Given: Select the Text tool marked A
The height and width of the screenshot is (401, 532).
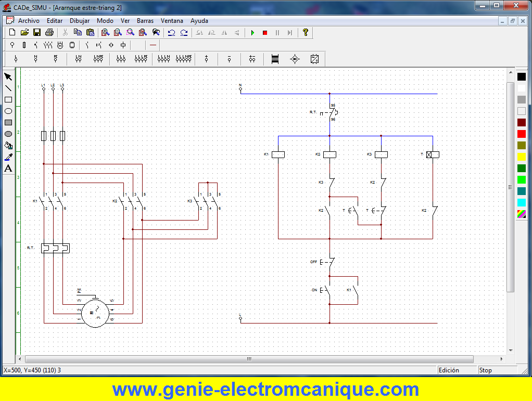Looking at the screenshot, I should [8, 168].
